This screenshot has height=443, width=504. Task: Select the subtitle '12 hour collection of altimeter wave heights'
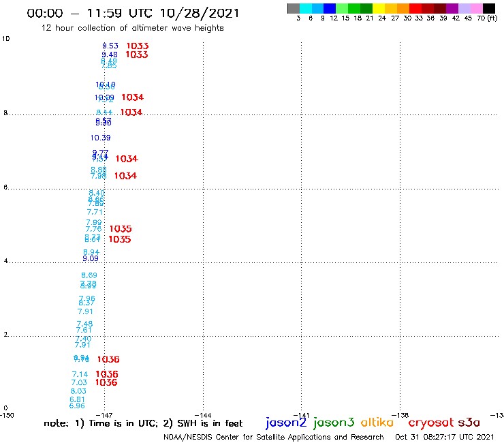132,28
